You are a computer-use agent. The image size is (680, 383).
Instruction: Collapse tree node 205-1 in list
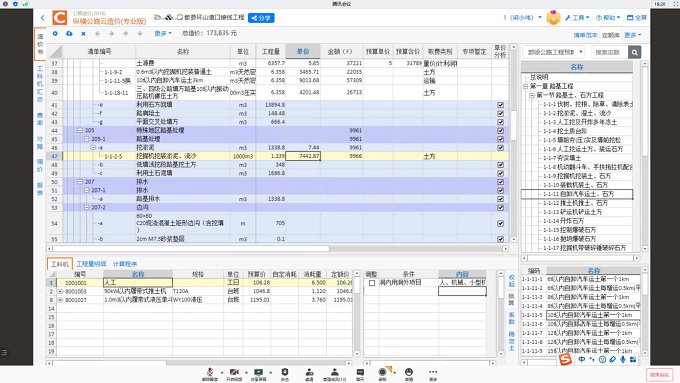tap(86, 139)
